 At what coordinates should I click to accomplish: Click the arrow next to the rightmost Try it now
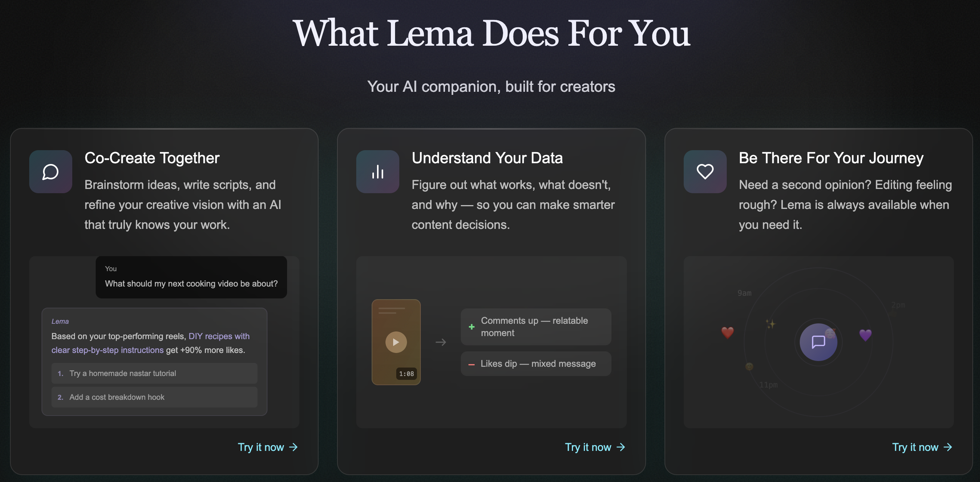[x=948, y=447]
